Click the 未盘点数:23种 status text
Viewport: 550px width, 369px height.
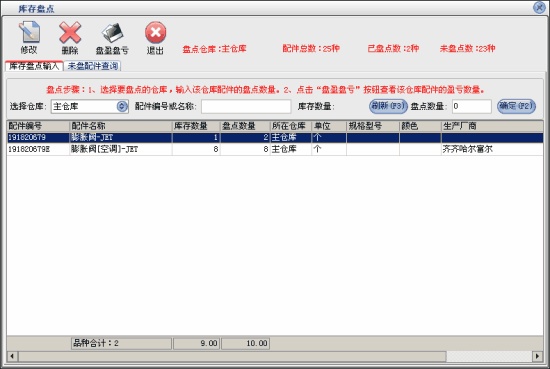(x=467, y=48)
